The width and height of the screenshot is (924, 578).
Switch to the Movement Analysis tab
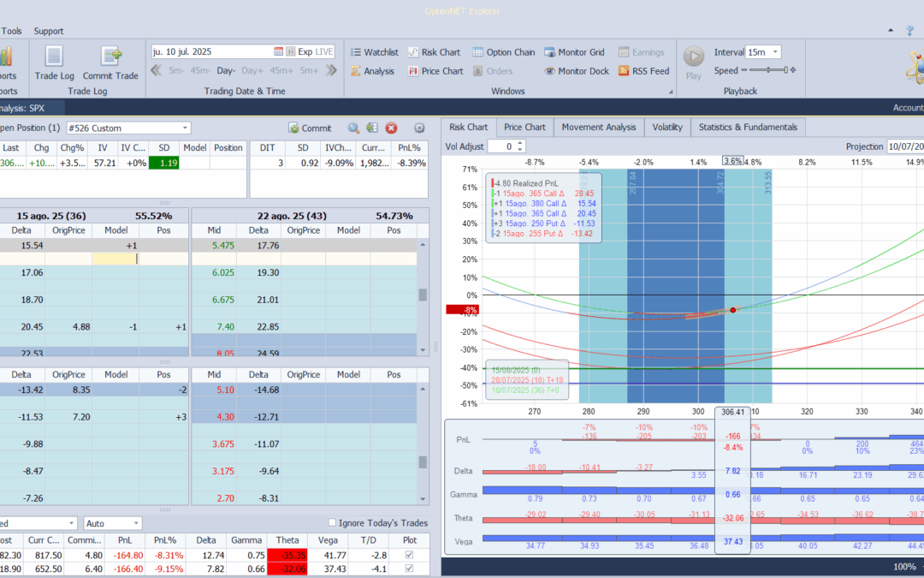point(599,127)
